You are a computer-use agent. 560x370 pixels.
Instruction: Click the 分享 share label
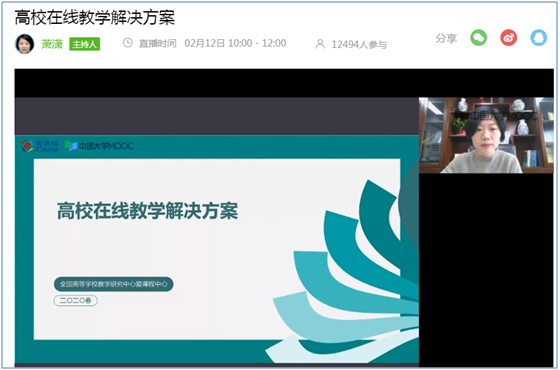pos(446,38)
